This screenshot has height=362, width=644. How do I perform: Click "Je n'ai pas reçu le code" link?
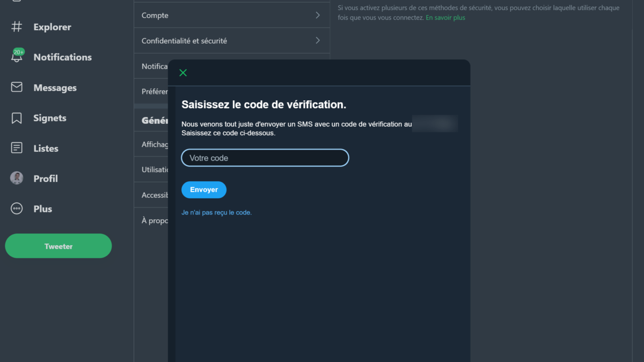click(216, 212)
